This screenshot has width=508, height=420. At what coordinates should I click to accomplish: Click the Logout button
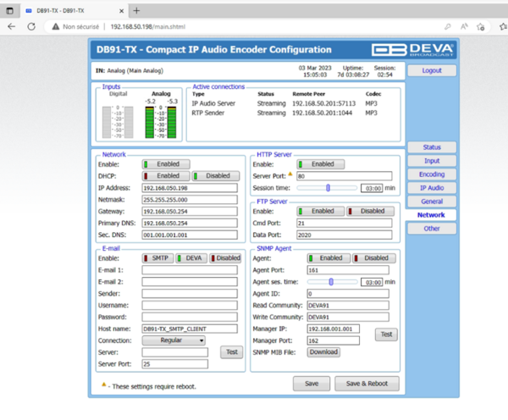click(x=432, y=70)
